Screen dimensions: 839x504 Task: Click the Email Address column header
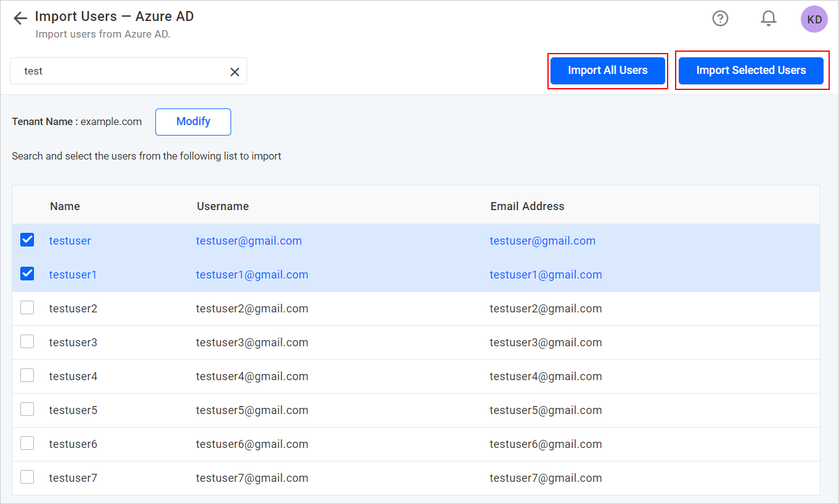pyautogui.click(x=527, y=206)
